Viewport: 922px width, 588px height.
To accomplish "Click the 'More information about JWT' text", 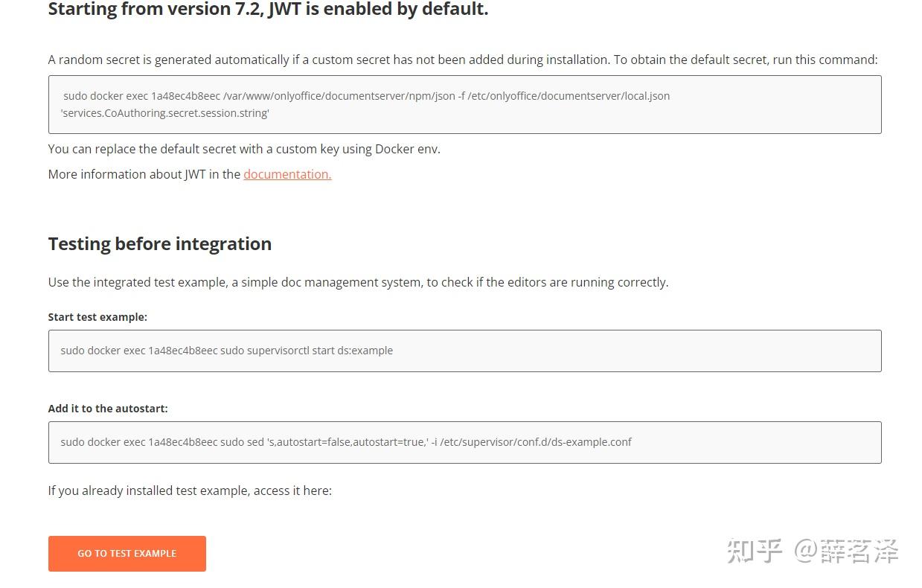I will click(x=144, y=174).
